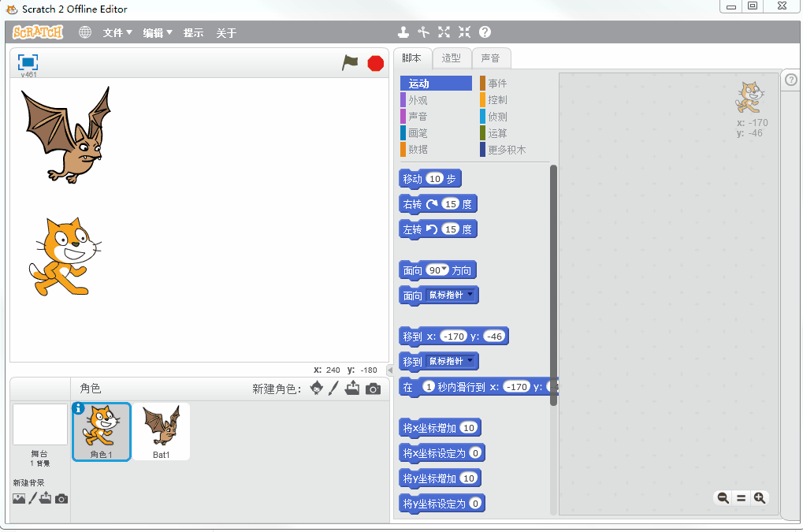Paint a new sprite brush icon

click(x=333, y=388)
